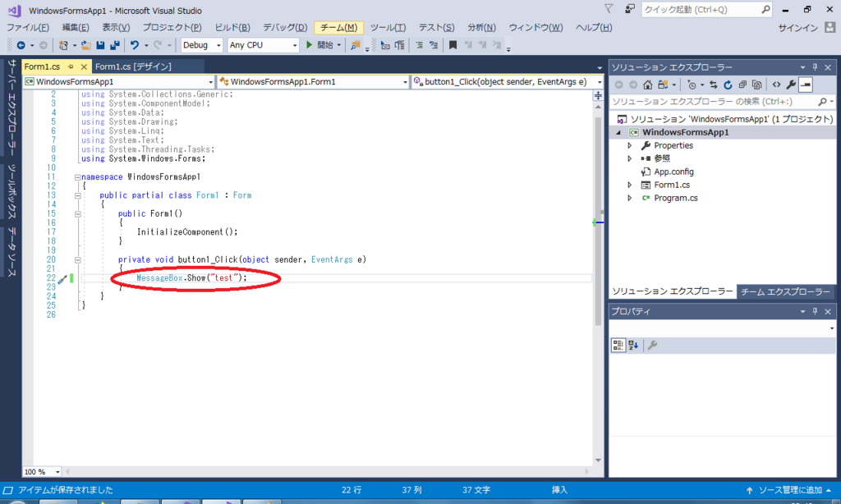The width and height of the screenshot is (841, 504).
Task: Click the Show All Files icon
Action: pyautogui.click(x=756, y=85)
